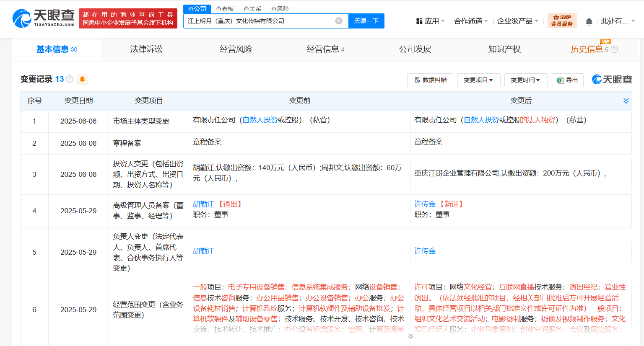644x346 pixels.
Task: Click help icon beside 变更记录 13
Action: [70, 79]
